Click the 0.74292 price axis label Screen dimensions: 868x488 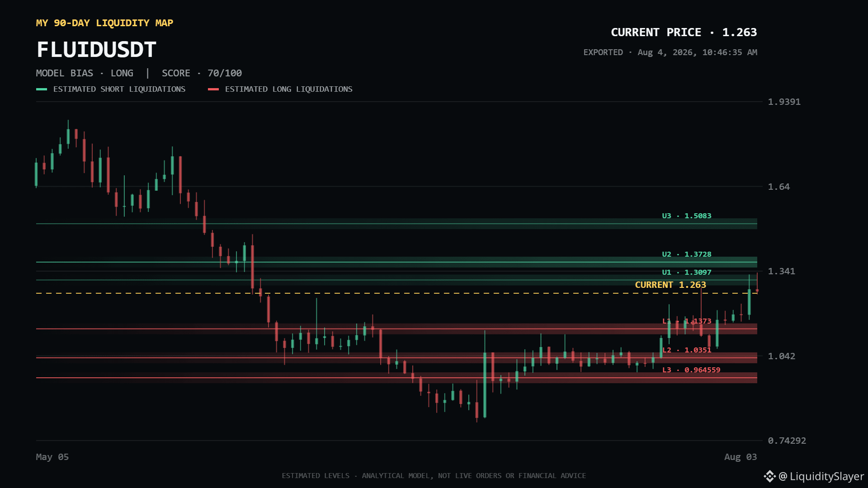pos(787,441)
